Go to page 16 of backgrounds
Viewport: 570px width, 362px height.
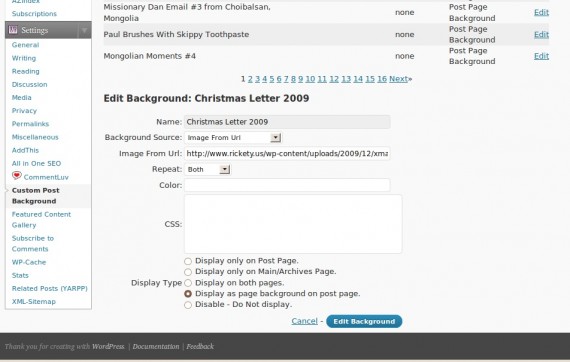(x=382, y=79)
